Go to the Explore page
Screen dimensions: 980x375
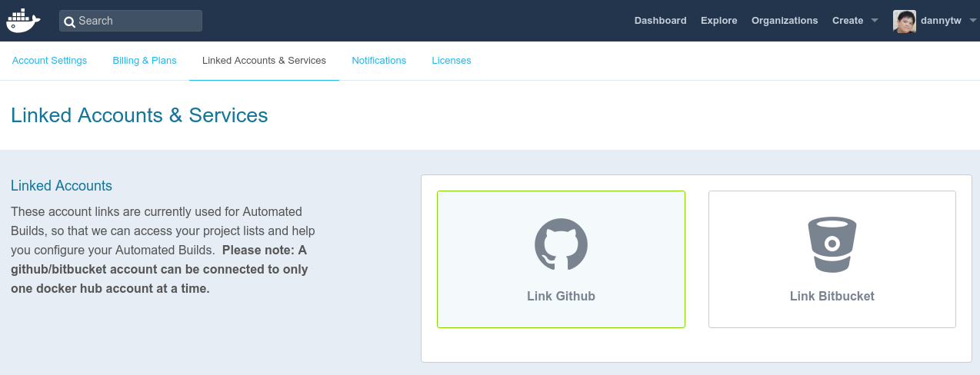[718, 21]
